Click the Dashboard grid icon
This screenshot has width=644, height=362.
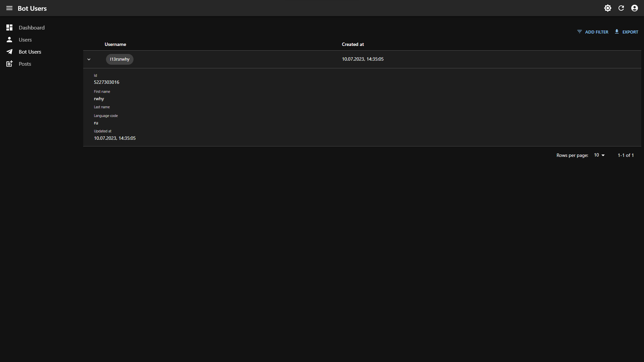9,27
